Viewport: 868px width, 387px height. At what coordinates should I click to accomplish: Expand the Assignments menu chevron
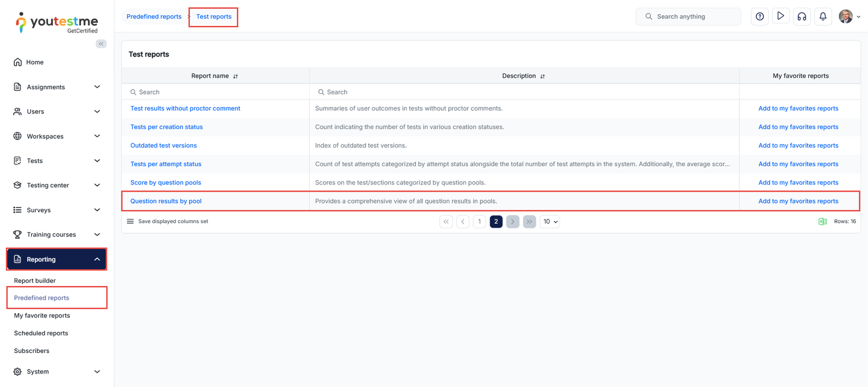click(97, 87)
